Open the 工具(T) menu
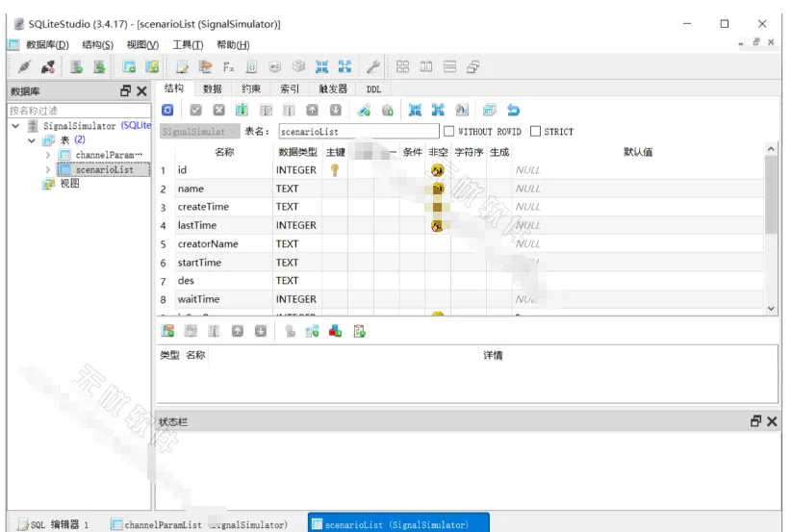Viewport: 792px width, 532px height. tap(188, 45)
